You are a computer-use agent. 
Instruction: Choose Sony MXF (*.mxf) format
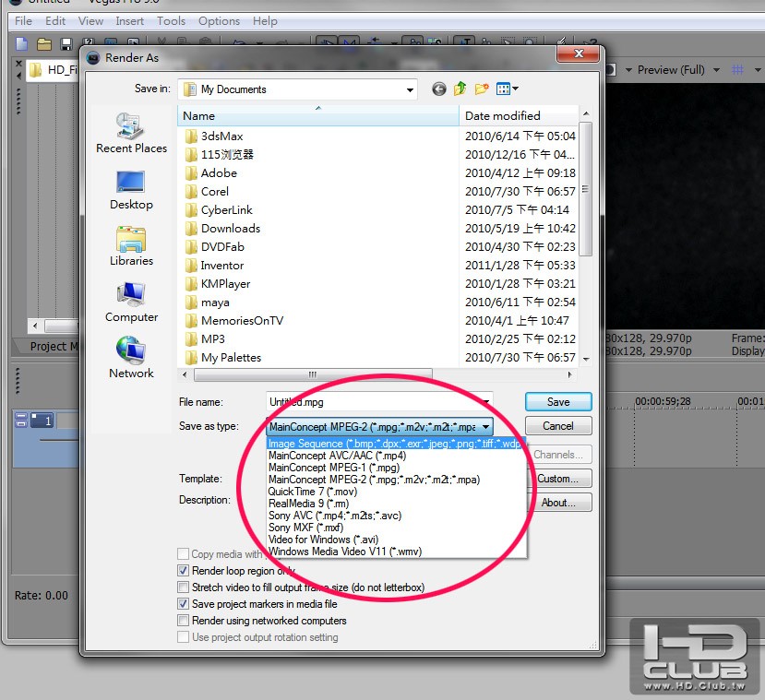click(396, 528)
